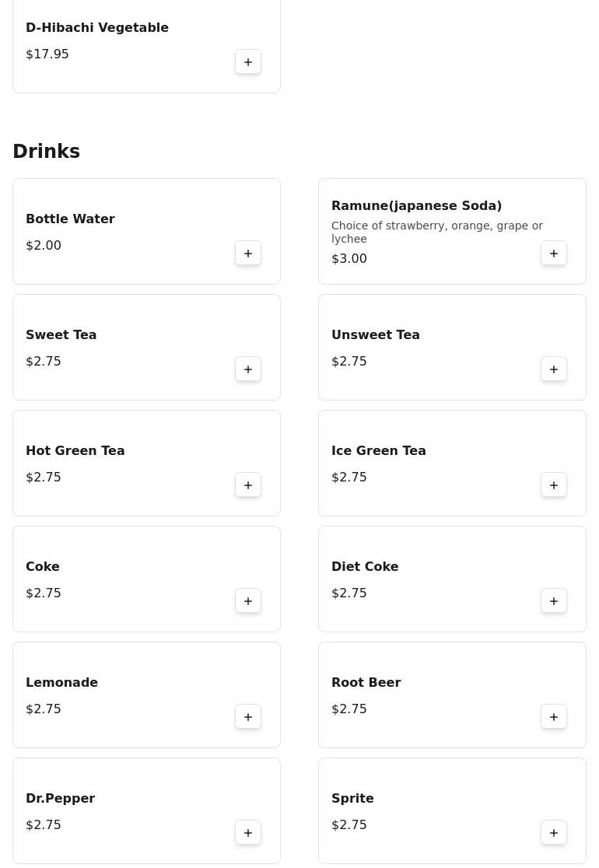Add Unsweet Tea using plus icon
Image resolution: width=599 pixels, height=868 pixels.
(x=554, y=369)
